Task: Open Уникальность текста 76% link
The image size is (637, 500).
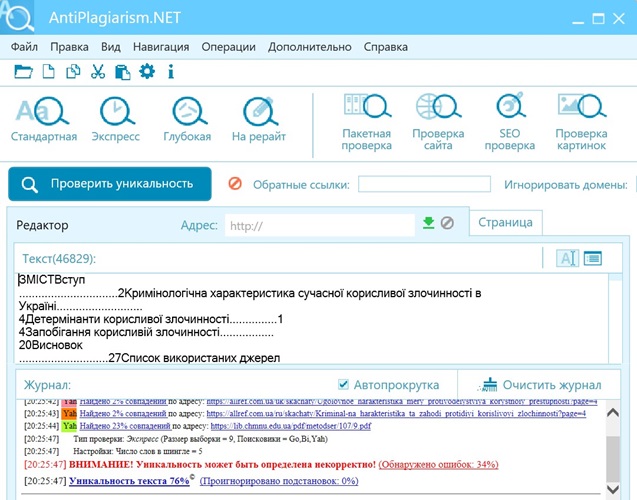Action: pos(129,481)
